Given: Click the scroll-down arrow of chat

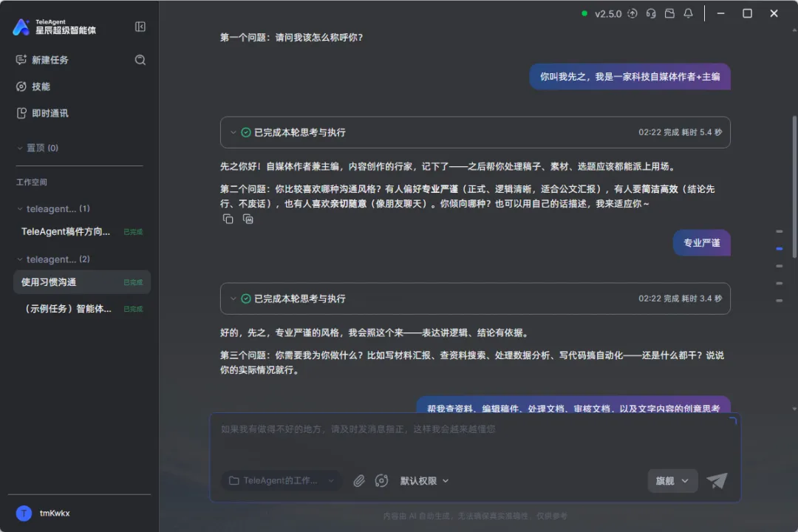Looking at the screenshot, I should (x=795, y=409).
